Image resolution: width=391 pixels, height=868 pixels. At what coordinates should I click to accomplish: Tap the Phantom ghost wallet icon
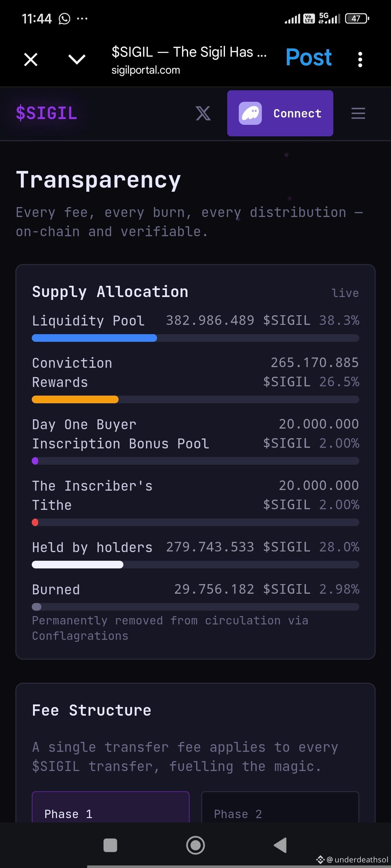click(x=250, y=113)
